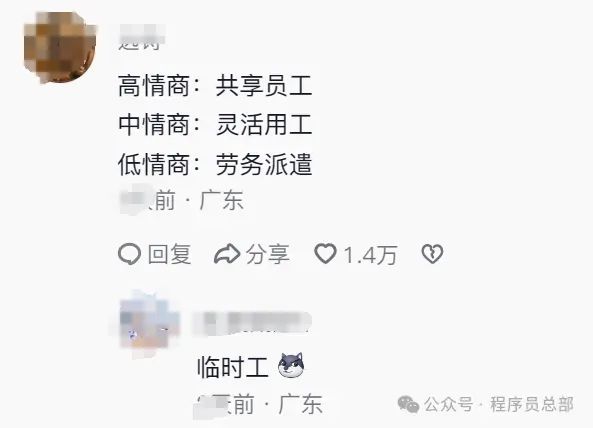Click the share arrow icon
This screenshot has width=593, height=428.
pyautogui.click(x=227, y=254)
